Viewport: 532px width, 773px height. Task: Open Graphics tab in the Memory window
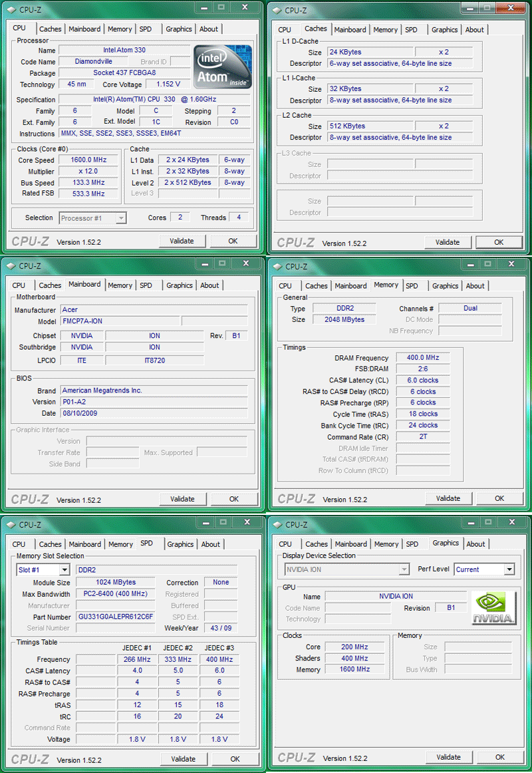446,286
